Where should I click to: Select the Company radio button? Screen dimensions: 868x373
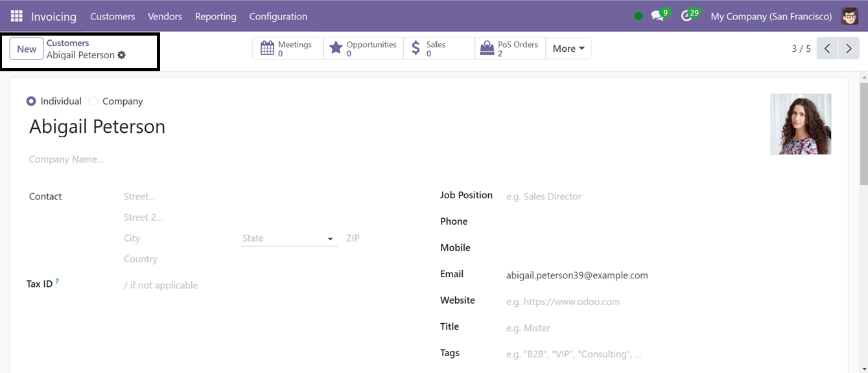(93, 101)
